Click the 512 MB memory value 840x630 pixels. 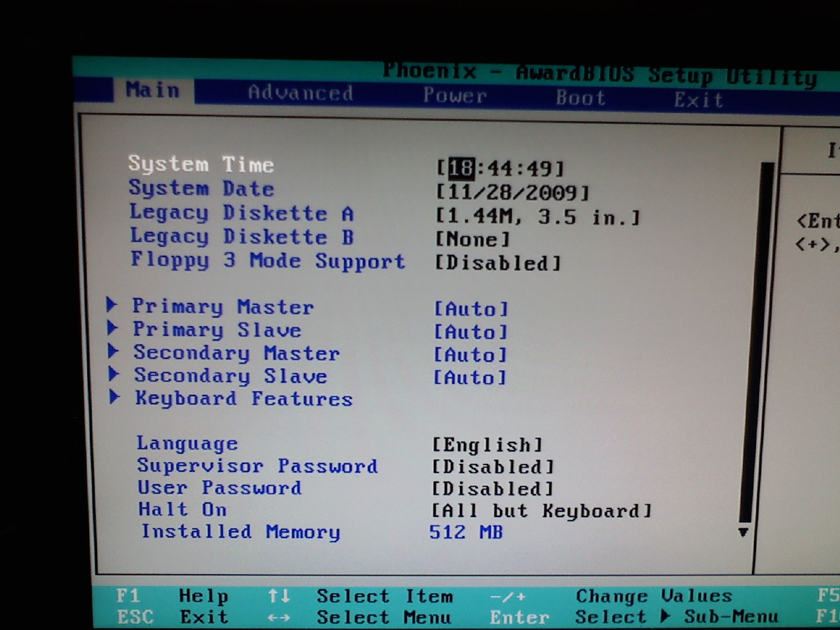coord(466,532)
